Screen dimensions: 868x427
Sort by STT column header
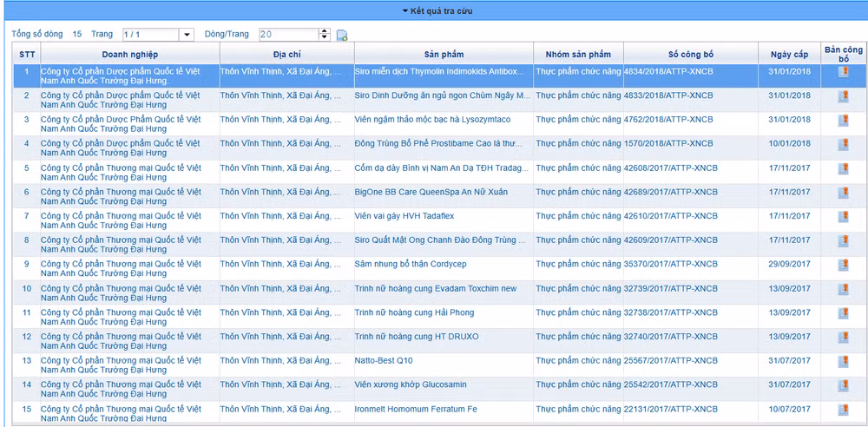[27, 55]
